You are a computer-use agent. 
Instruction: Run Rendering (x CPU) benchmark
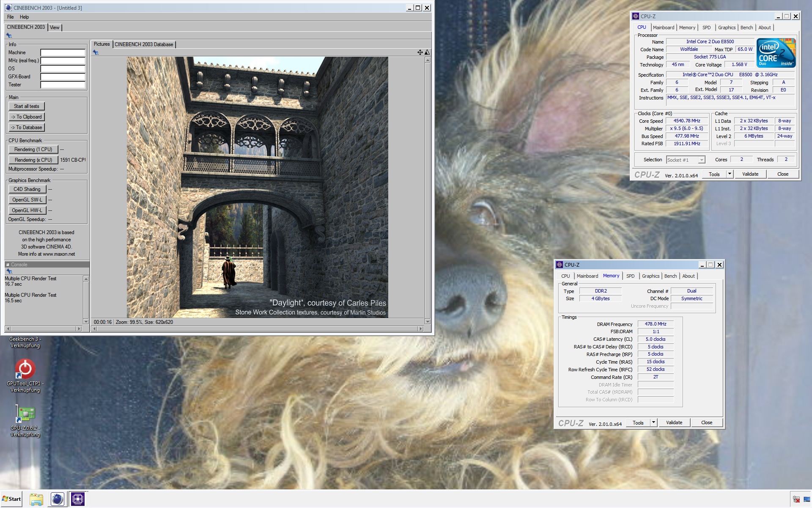click(x=33, y=160)
